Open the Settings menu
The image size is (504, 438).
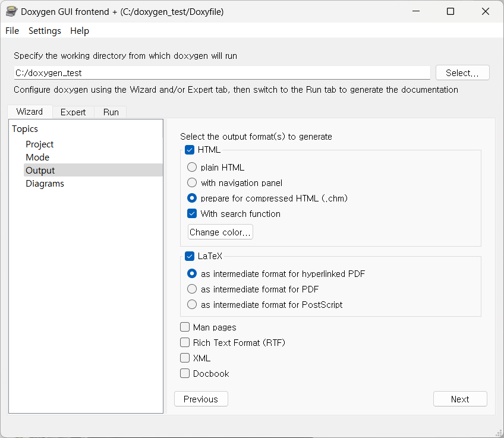click(x=45, y=31)
